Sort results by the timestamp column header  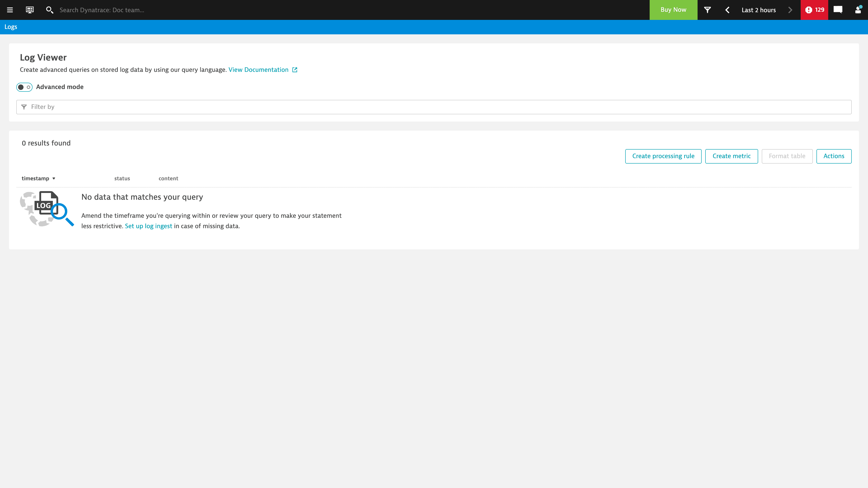(x=36, y=178)
